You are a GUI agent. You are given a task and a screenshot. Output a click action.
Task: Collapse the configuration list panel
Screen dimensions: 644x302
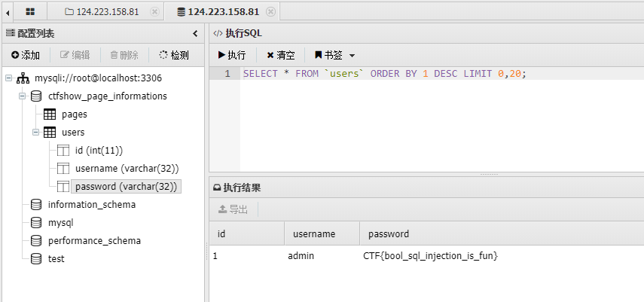[x=195, y=34]
